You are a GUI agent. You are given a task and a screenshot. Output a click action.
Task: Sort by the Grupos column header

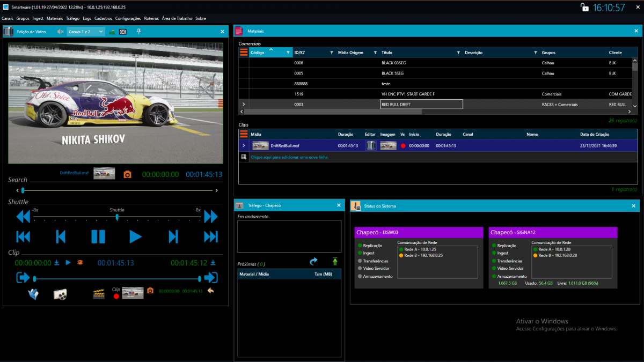click(x=548, y=53)
